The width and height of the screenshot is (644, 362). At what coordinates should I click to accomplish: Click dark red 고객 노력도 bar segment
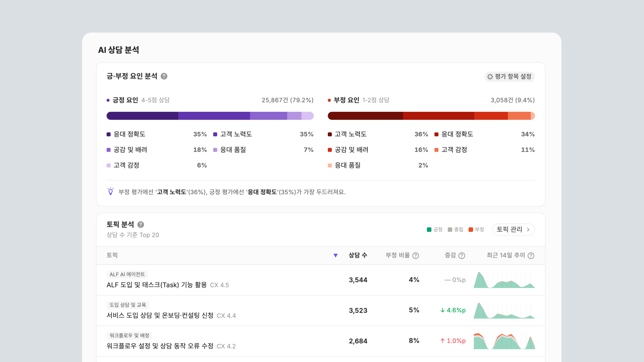click(365, 116)
